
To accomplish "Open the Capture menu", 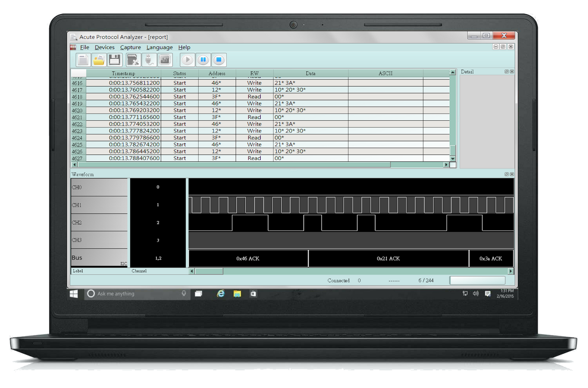I will pos(130,47).
